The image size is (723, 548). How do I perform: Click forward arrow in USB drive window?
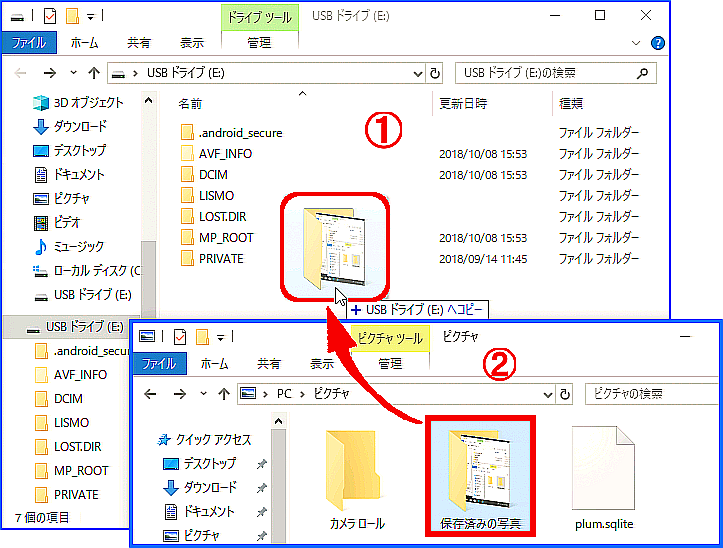pos(50,73)
